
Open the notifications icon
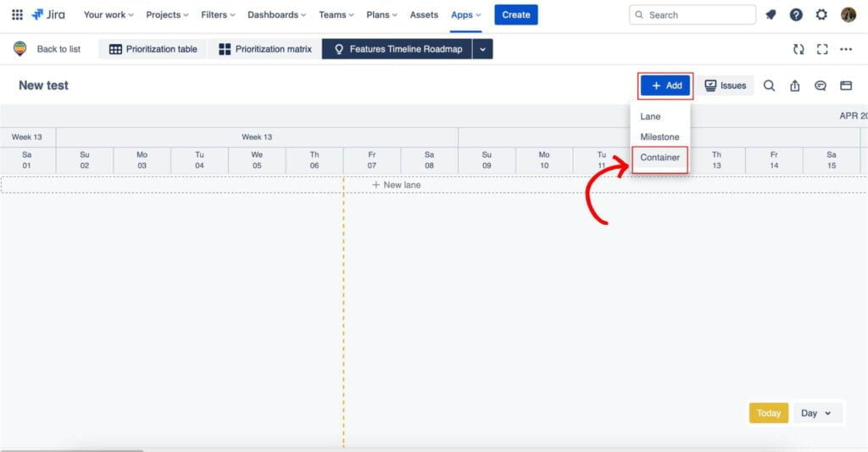pyautogui.click(x=771, y=15)
